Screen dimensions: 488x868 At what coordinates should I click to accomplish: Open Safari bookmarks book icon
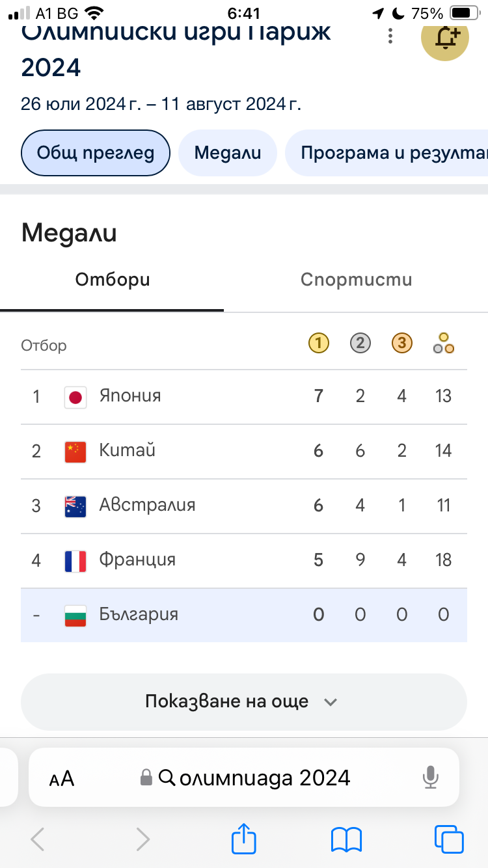[x=346, y=839]
